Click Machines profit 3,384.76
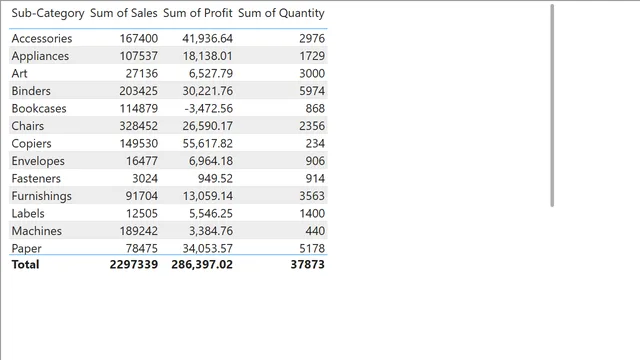The height and width of the screenshot is (360, 640). pyautogui.click(x=211, y=231)
